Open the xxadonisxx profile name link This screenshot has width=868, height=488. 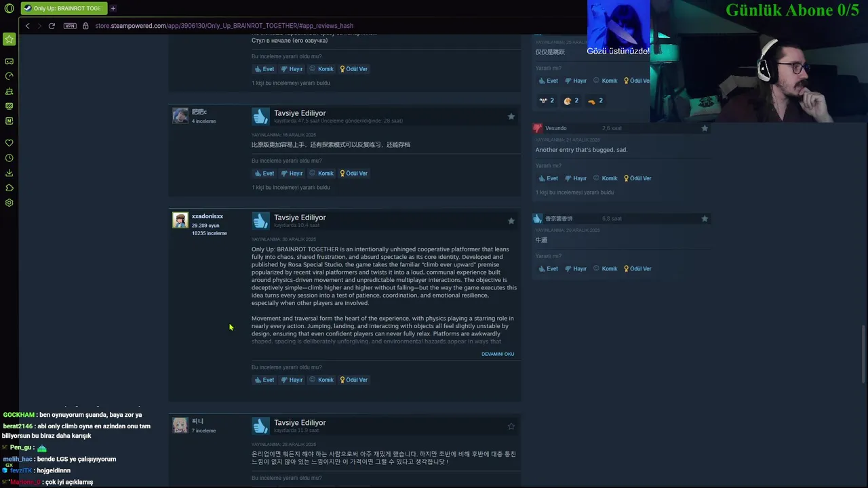[208, 216]
